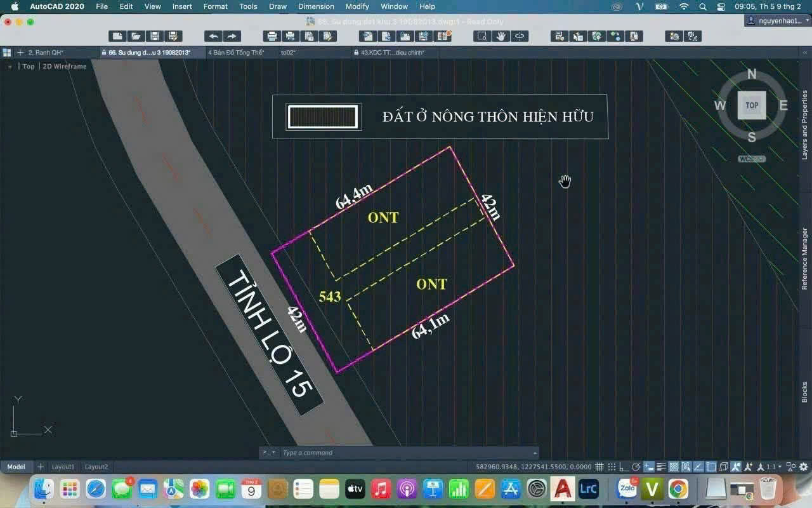The width and height of the screenshot is (812, 508).
Task: Toggle snap mode dots in status bar
Action: coord(611,467)
